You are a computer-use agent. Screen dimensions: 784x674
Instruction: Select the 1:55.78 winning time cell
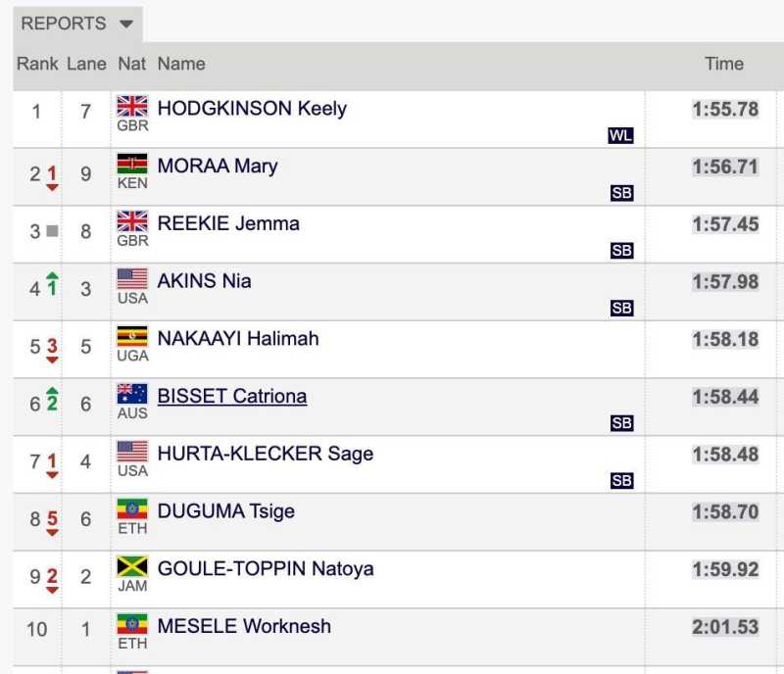[x=725, y=109]
